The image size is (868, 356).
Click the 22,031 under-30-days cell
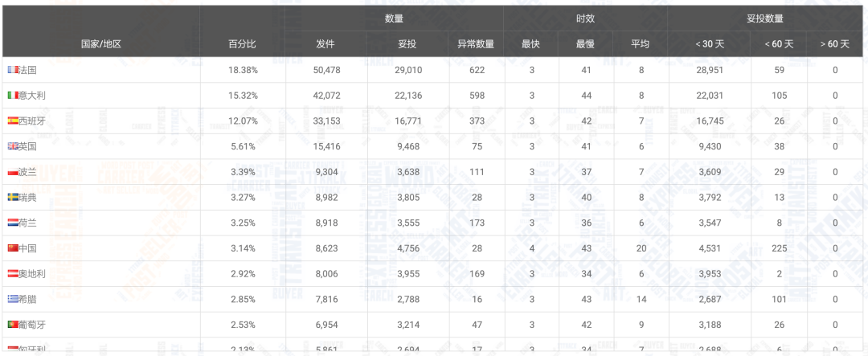[x=710, y=96]
